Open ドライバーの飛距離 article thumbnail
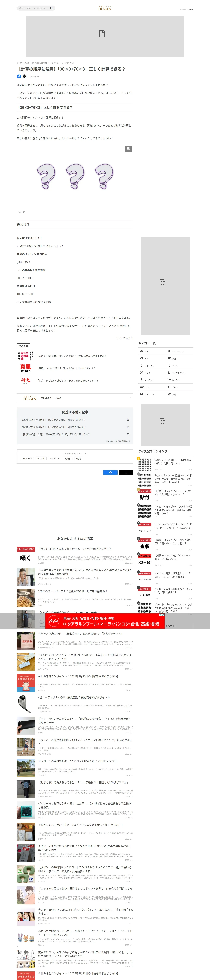The width and height of the screenshot is (210, 980). pyautogui.click(x=26, y=747)
